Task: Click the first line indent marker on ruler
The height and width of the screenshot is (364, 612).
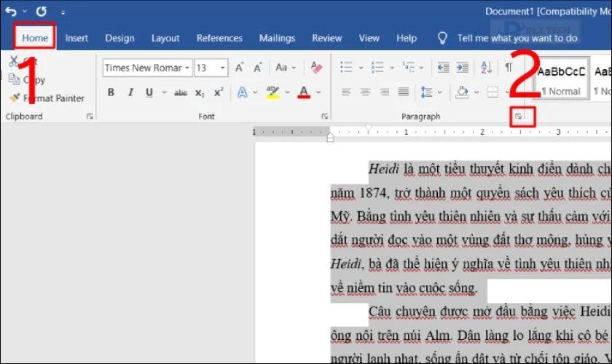Action: tap(368, 127)
